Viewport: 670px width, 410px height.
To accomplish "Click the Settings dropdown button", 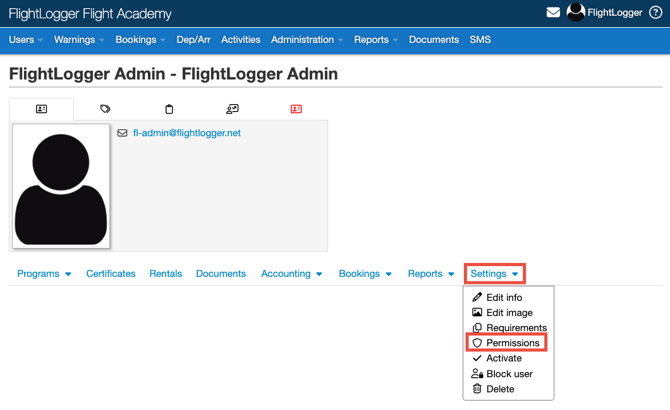I will tap(494, 274).
